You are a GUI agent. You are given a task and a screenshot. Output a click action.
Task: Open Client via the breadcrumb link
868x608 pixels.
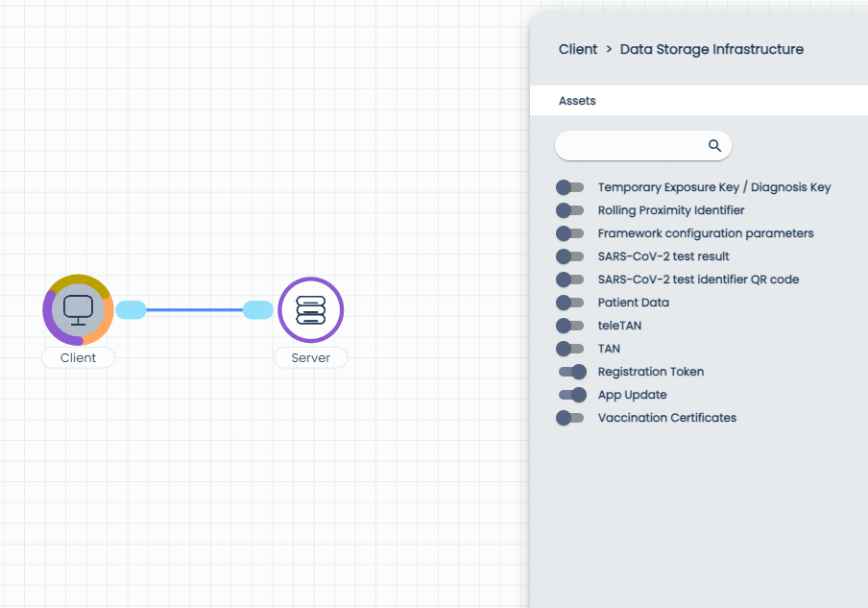point(578,49)
